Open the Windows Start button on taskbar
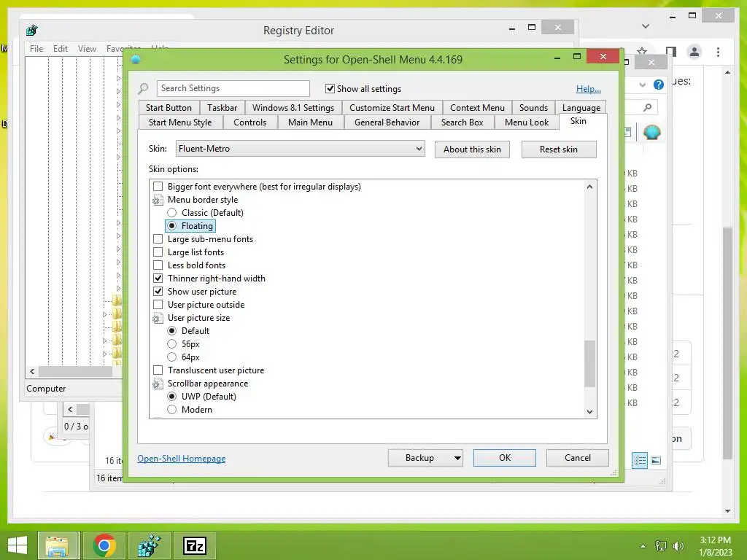The height and width of the screenshot is (560, 747). (x=18, y=545)
